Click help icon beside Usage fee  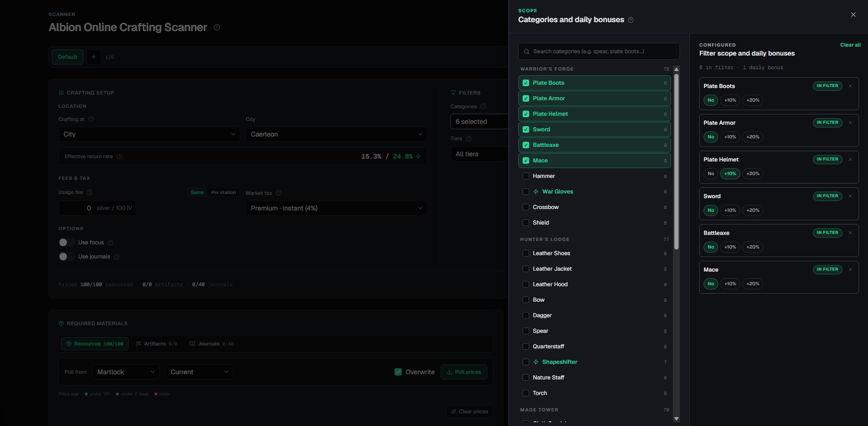tap(90, 192)
